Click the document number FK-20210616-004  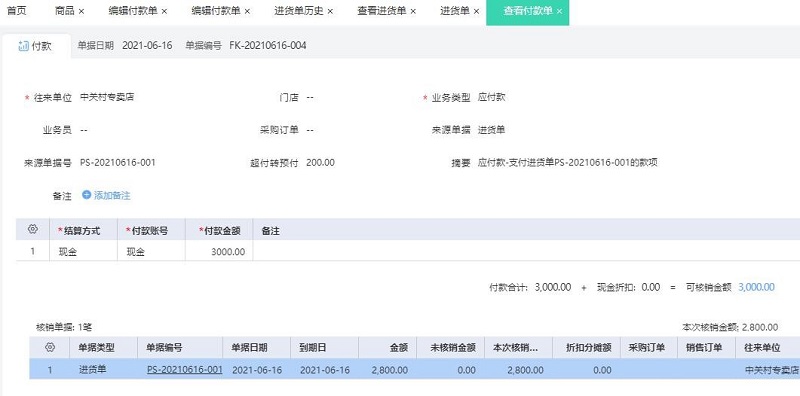(x=268, y=45)
